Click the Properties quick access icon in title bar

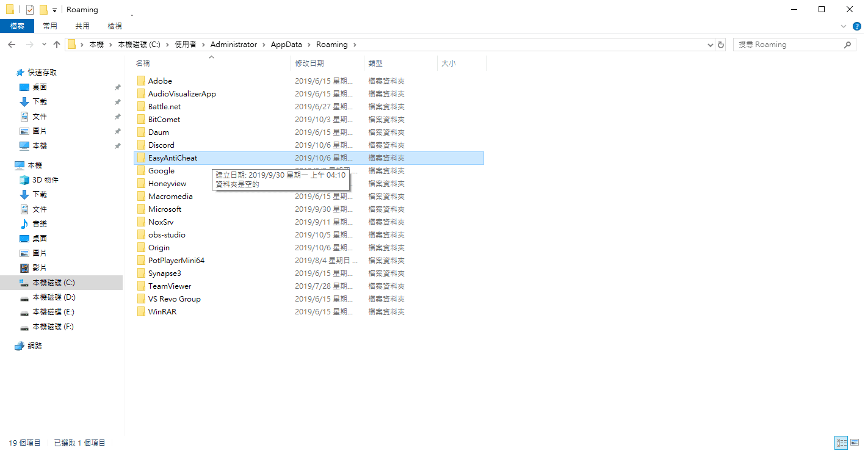30,10
